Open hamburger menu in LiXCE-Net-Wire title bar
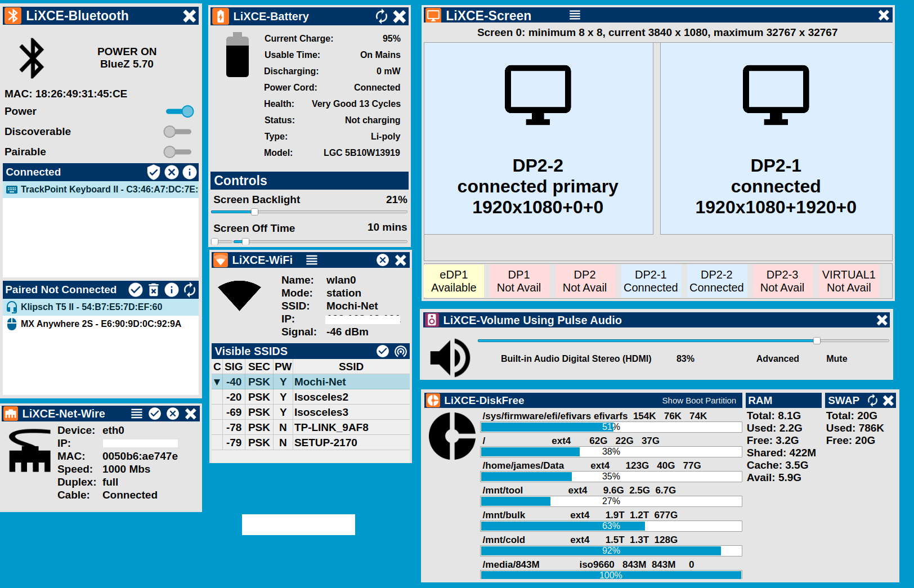This screenshot has width=914, height=588. pos(137,414)
